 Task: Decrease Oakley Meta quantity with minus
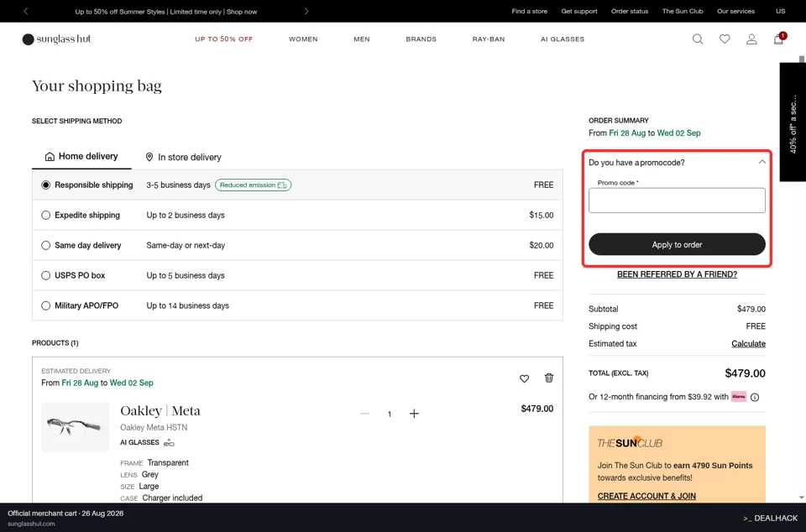tap(365, 414)
